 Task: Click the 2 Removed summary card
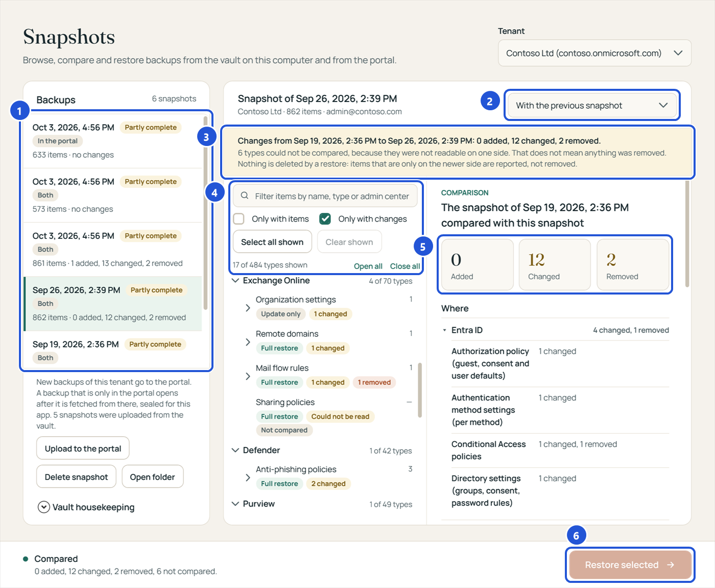pos(633,265)
